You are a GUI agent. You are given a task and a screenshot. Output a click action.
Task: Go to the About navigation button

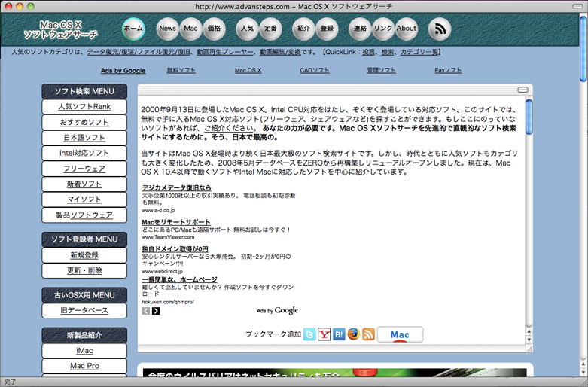407,29
